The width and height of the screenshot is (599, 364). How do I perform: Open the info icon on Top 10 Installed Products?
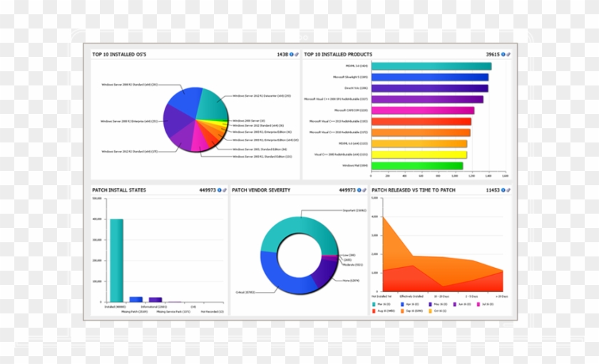503,54
